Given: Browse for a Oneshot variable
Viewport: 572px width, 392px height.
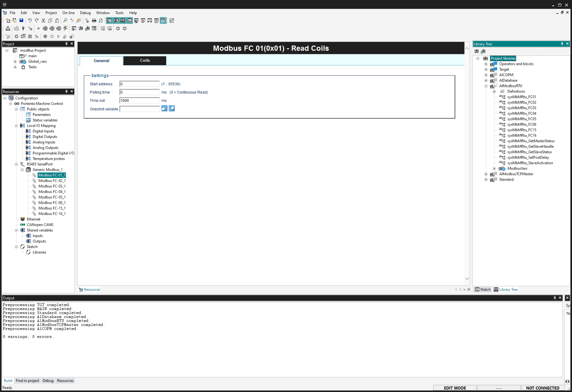Looking at the screenshot, I should pyautogui.click(x=164, y=108).
